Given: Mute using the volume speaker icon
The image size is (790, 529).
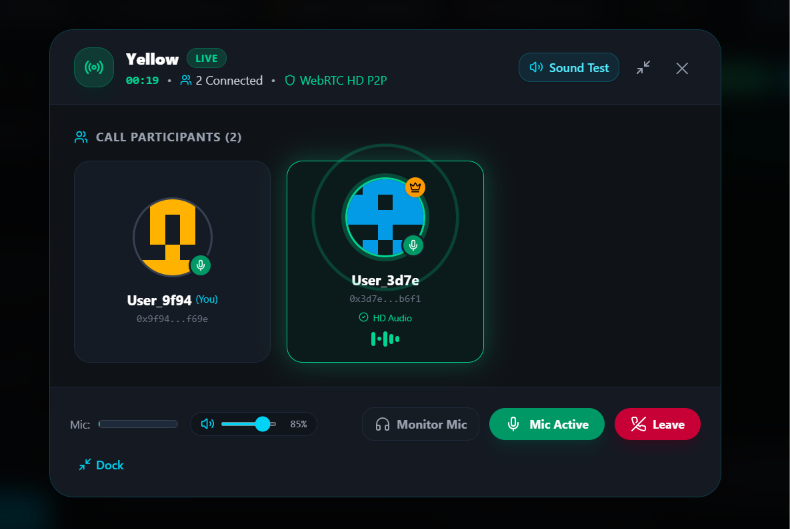Looking at the screenshot, I should [207, 424].
